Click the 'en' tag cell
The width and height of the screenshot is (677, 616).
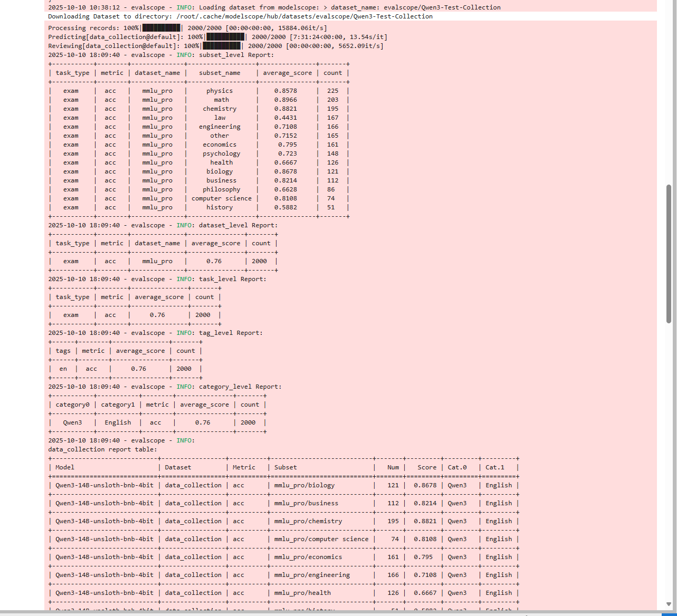point(63,369)
